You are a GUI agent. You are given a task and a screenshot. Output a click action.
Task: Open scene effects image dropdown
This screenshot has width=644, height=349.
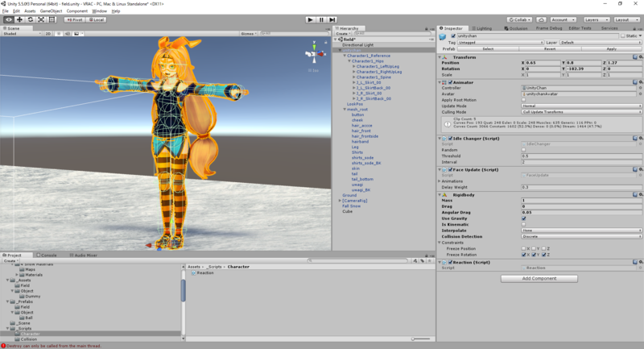[78, 34]
